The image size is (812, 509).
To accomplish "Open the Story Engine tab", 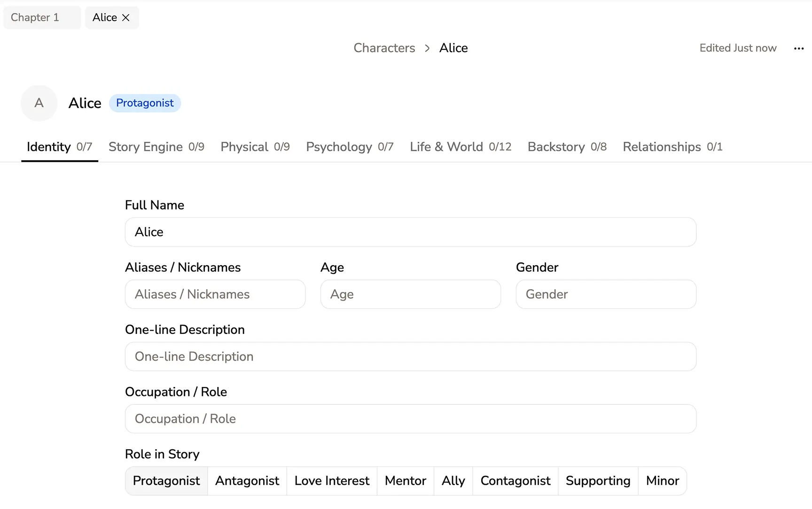I will pyautogui.click(x=156, y=147).
